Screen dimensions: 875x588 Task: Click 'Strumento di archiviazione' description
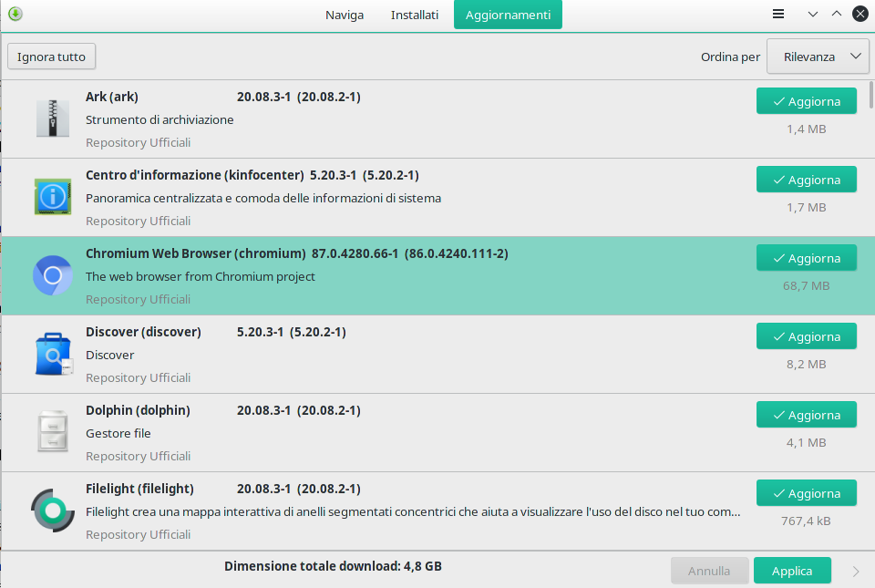(160, 120)
